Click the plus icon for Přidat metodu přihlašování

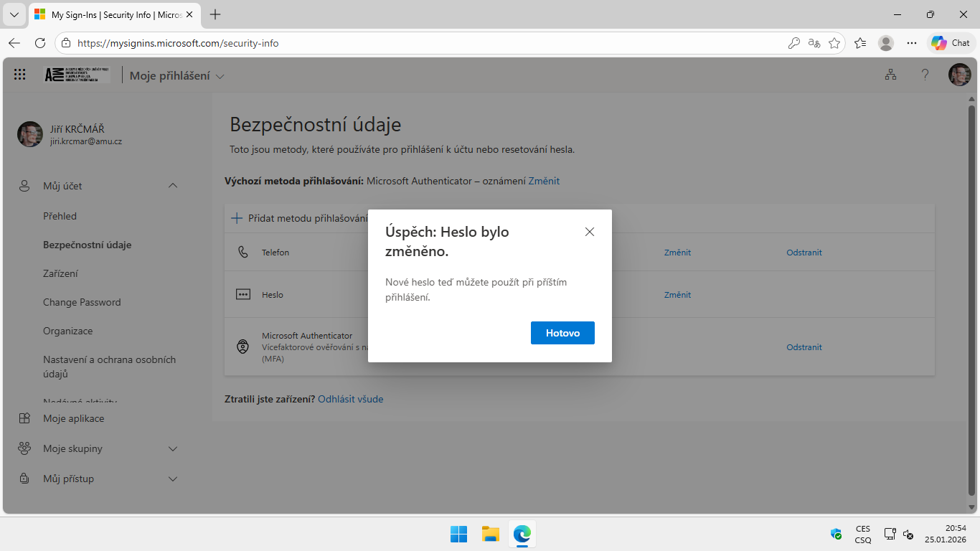pos(237,217)
